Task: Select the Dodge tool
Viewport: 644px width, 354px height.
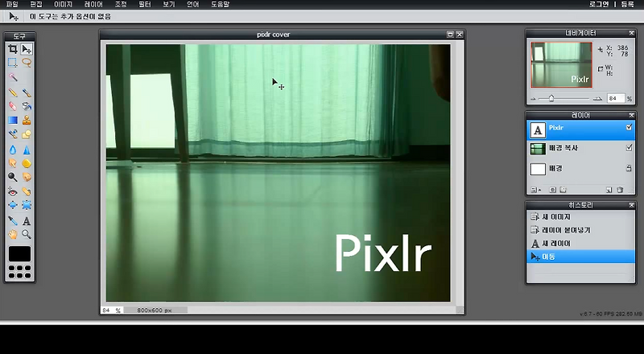Action: point(13,177)
